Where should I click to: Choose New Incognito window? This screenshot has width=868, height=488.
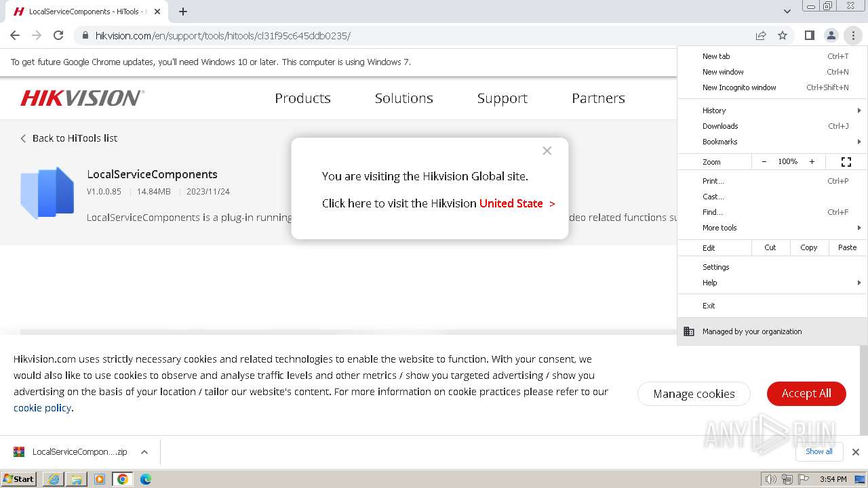coord(772,87)
